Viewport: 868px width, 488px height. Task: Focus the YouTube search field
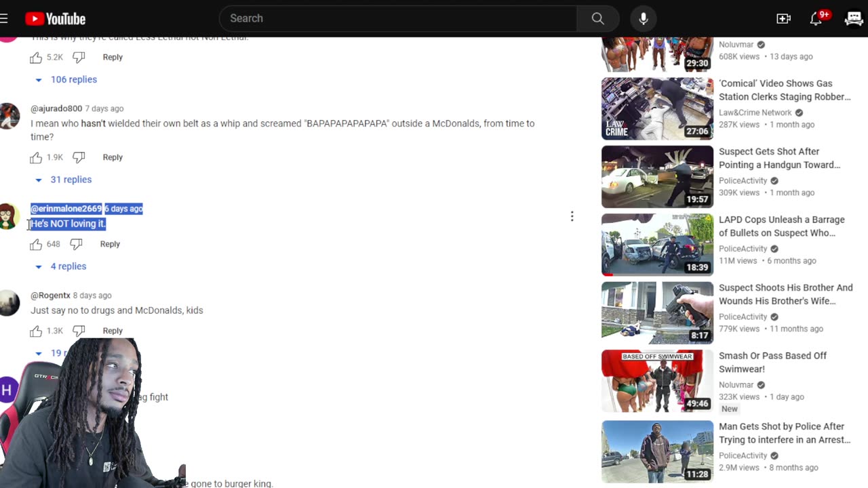(398, 18)
